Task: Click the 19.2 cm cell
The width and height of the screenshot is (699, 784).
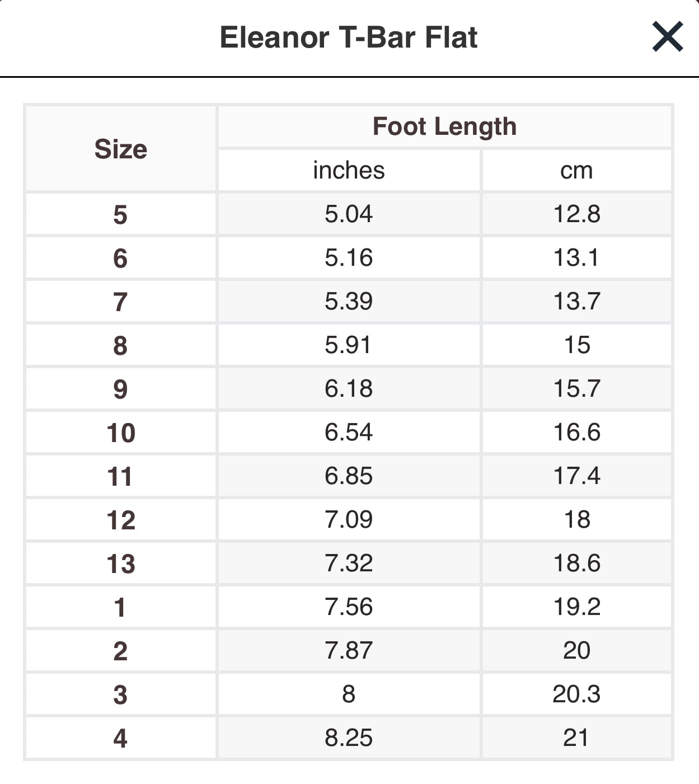Action: point(576,607)
